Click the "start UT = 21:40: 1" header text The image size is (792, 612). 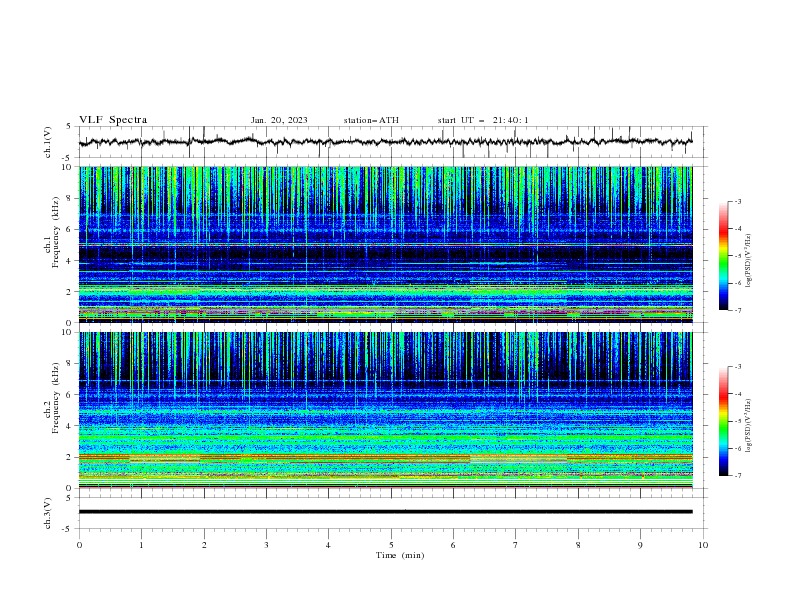point(483,120)
